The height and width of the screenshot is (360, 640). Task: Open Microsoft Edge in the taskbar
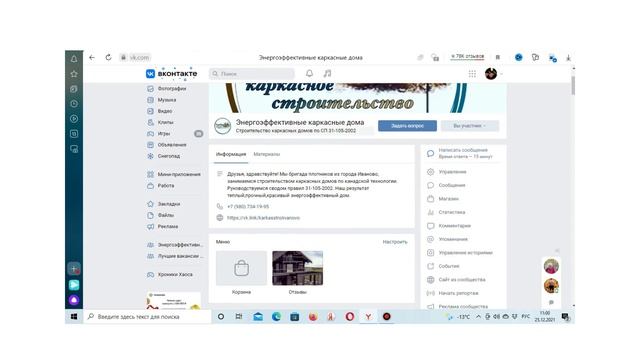[276, 317]
